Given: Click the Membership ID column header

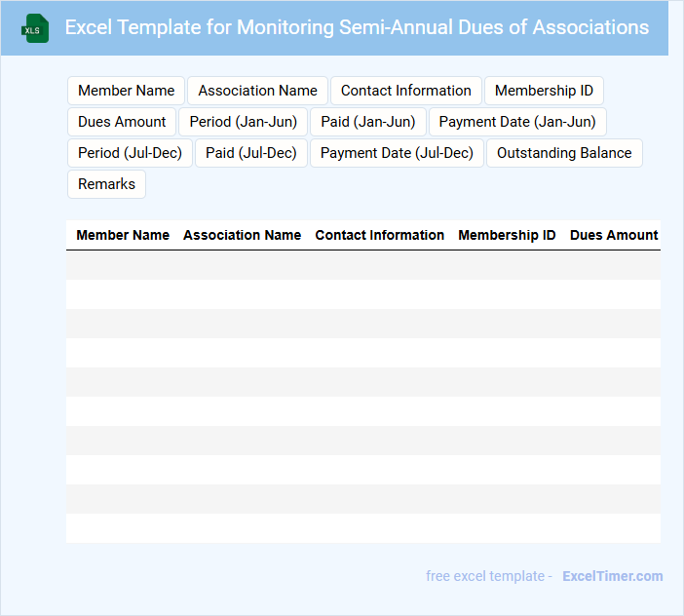Looking at the screenshot, I should pyautogui.click(x=507, y=235).
